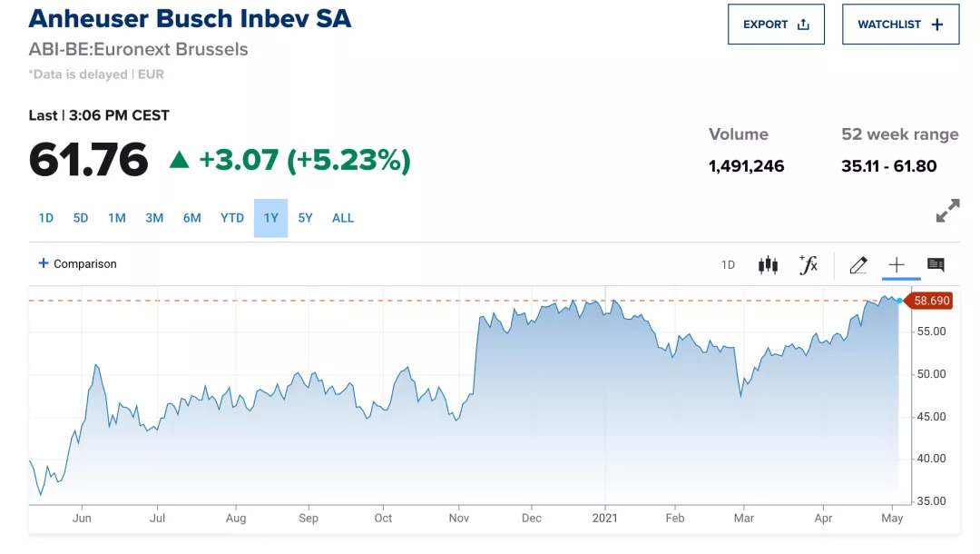Choose the 6M time range

pos(191,218)
